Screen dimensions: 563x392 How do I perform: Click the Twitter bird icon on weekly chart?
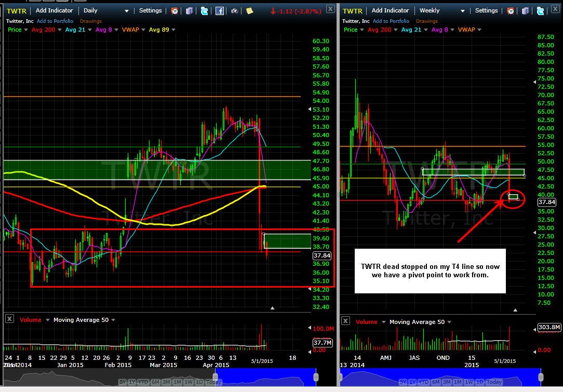[540, 11]
